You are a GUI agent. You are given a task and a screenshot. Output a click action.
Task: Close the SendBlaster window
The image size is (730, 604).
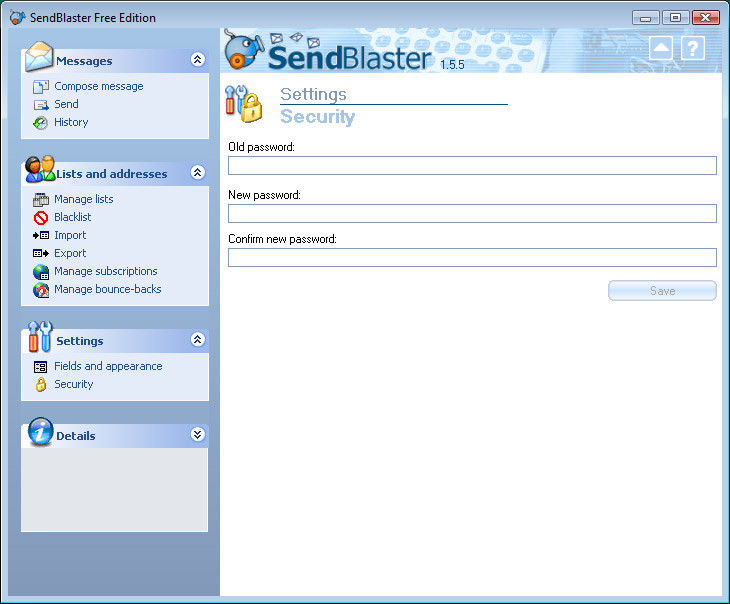click(x=706, y=18)
